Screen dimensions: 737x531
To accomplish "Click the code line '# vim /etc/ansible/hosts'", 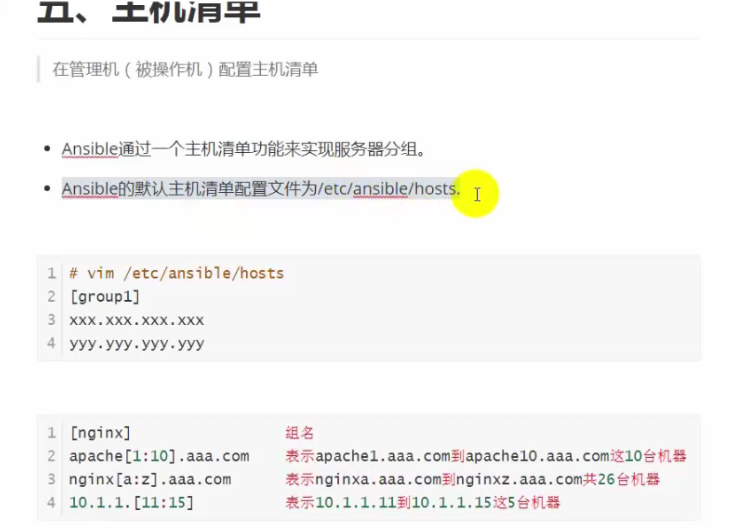I will 177,273.
